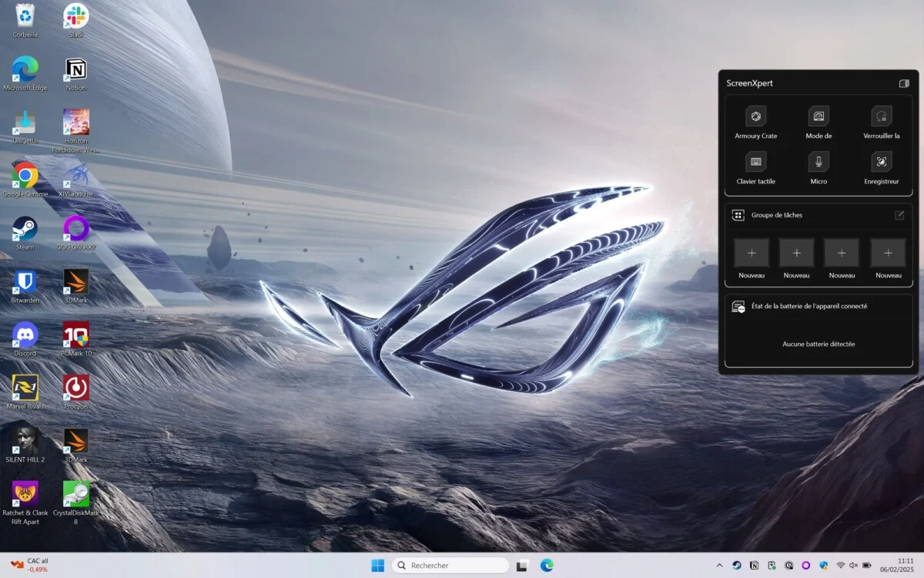Create a task group with a Nouveau button
The height and width of the screenshot is (578, 924).
coord(751,253)
